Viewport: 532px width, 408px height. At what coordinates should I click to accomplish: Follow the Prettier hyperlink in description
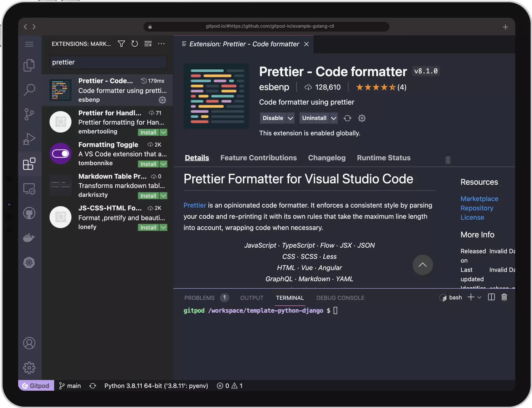(195, 205)
